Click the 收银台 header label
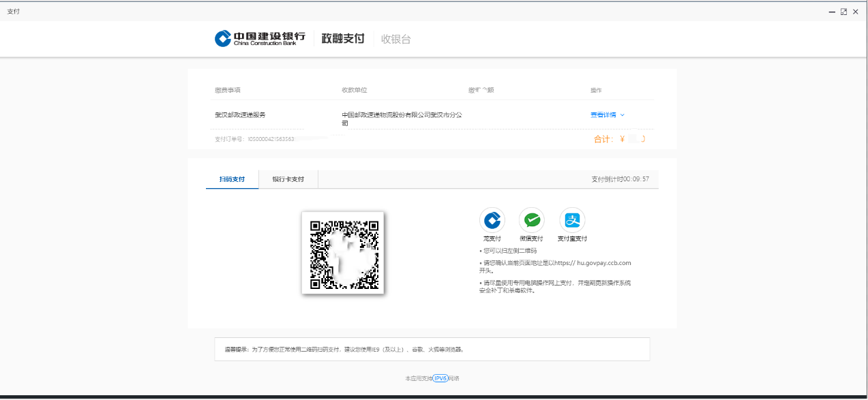 [x=396, y=39]
